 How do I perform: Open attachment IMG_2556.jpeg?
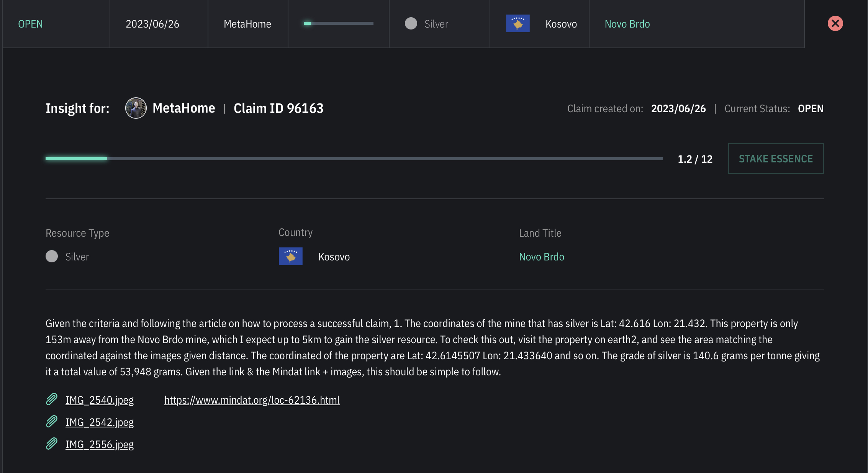(99, 444)
